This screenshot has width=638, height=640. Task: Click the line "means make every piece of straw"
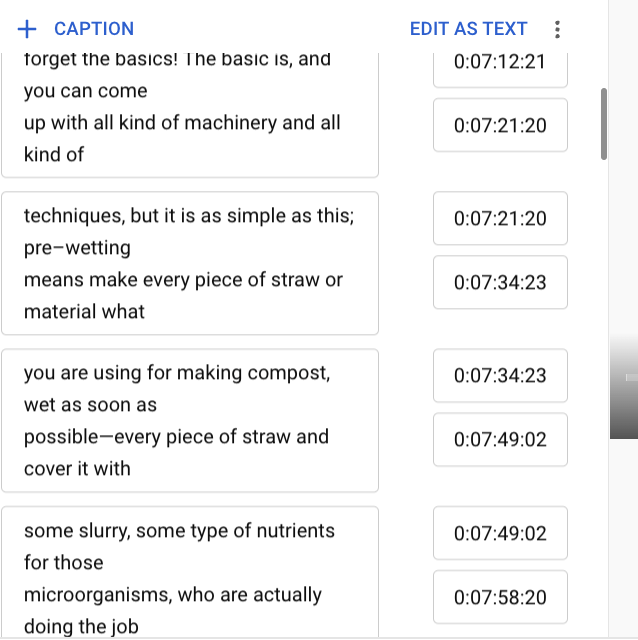(x=183, y=280)
